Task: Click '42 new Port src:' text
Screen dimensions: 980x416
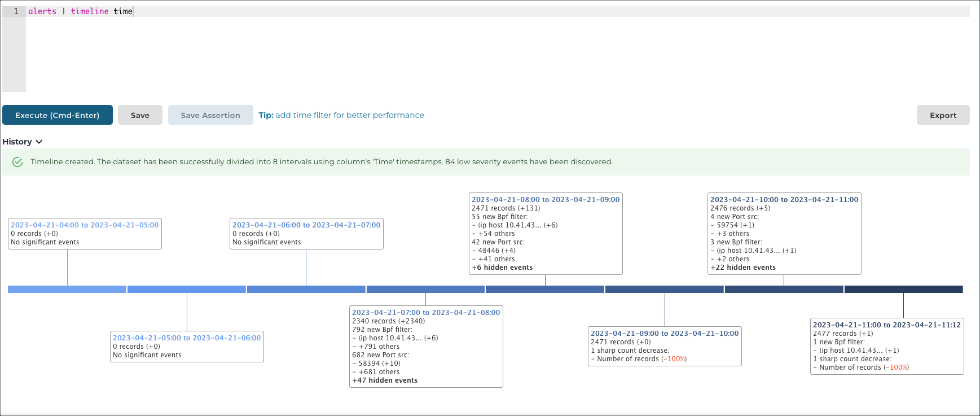Action: click(498, 242)
